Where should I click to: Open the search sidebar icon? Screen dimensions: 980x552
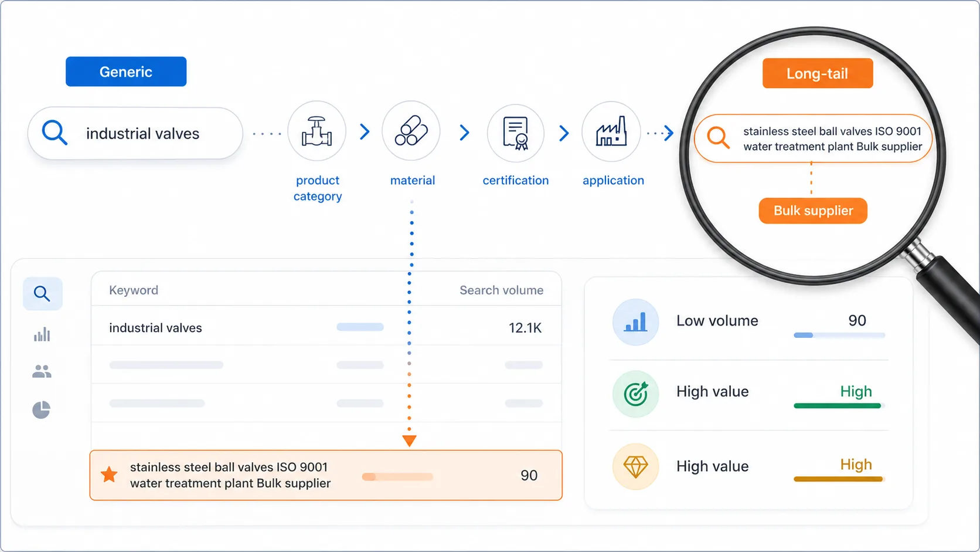coord(42,293)
